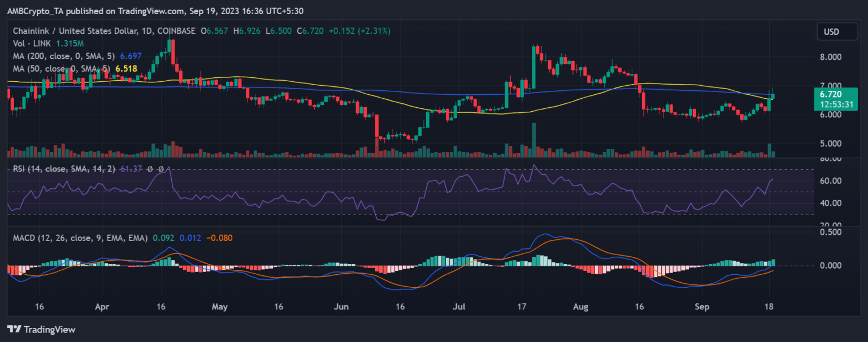
Task: Click the MACD indicator legend label
Action: 80,238
